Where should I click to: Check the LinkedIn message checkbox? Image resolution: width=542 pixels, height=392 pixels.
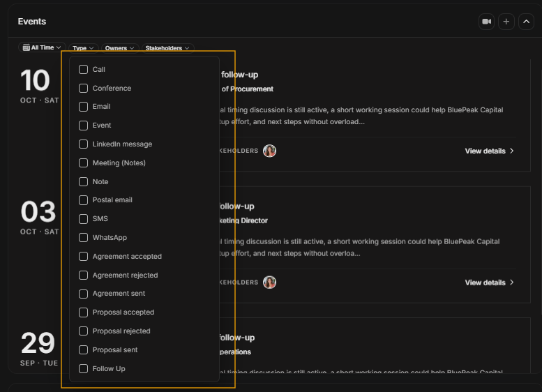[x=83, y=144]
